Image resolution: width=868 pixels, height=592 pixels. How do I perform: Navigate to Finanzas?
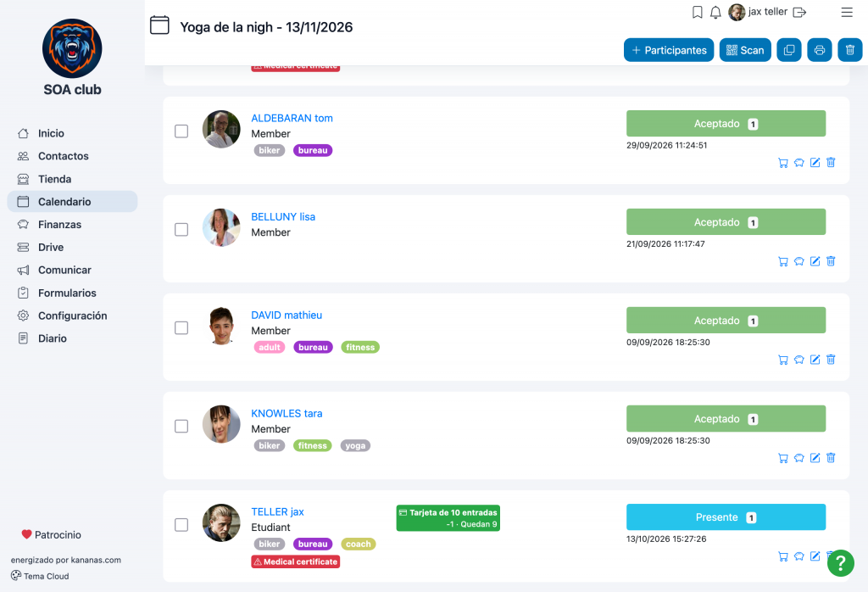72,224
